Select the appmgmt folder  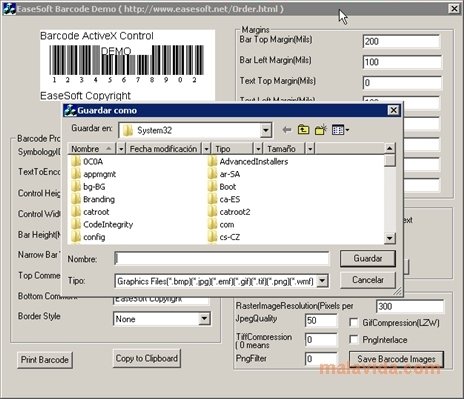pyautogui.click(x=94, y=174)
